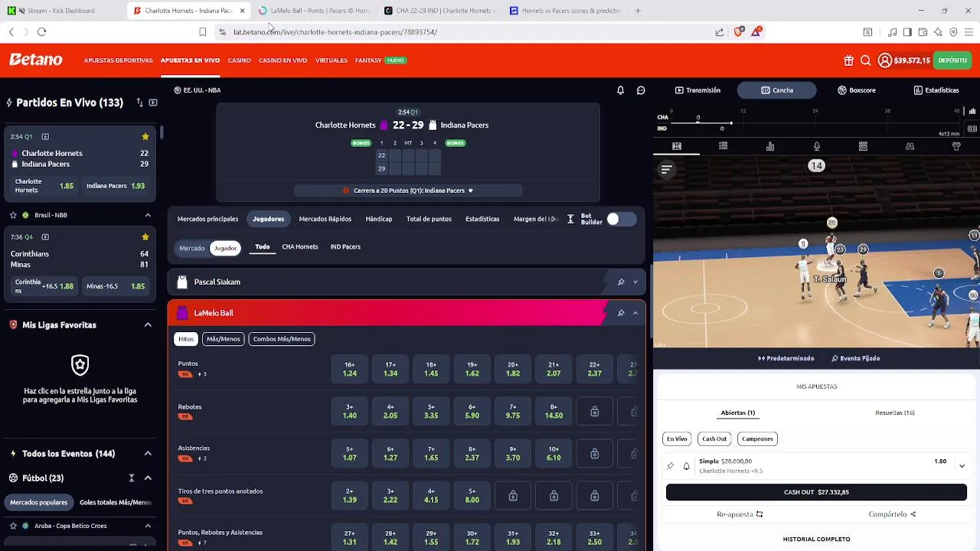Pin the Pascal Siakam market
The width and height of the screenshot is (980, 551).
620,282
